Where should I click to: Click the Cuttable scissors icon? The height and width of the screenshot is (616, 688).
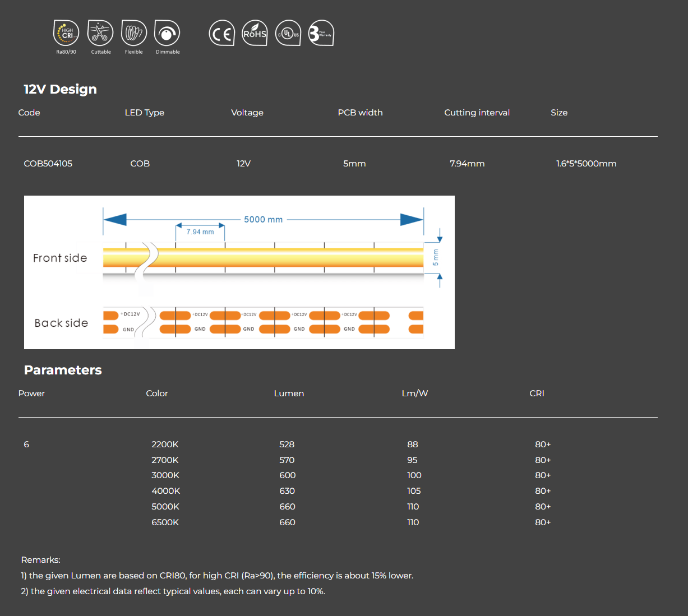point(100,33)
